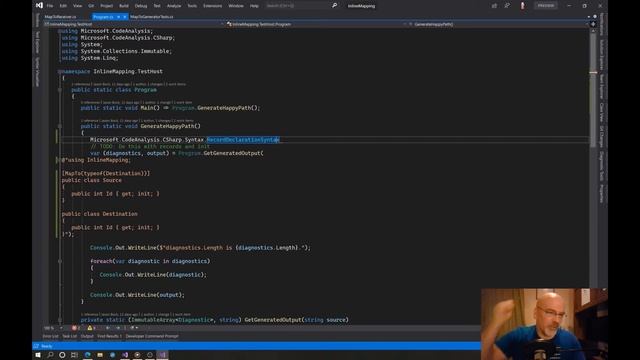Screen dimensions: 640x360
Task: Open the Output tab
Action: 87,336
